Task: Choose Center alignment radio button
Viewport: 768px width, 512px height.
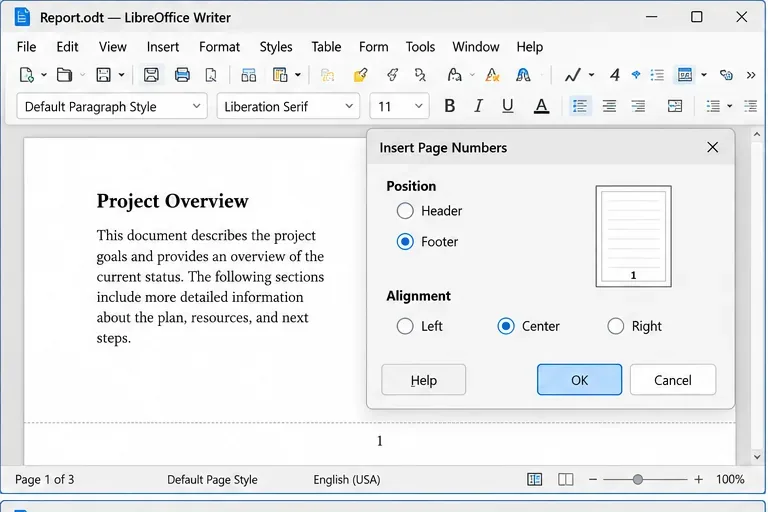Action: tap(506, 326)
